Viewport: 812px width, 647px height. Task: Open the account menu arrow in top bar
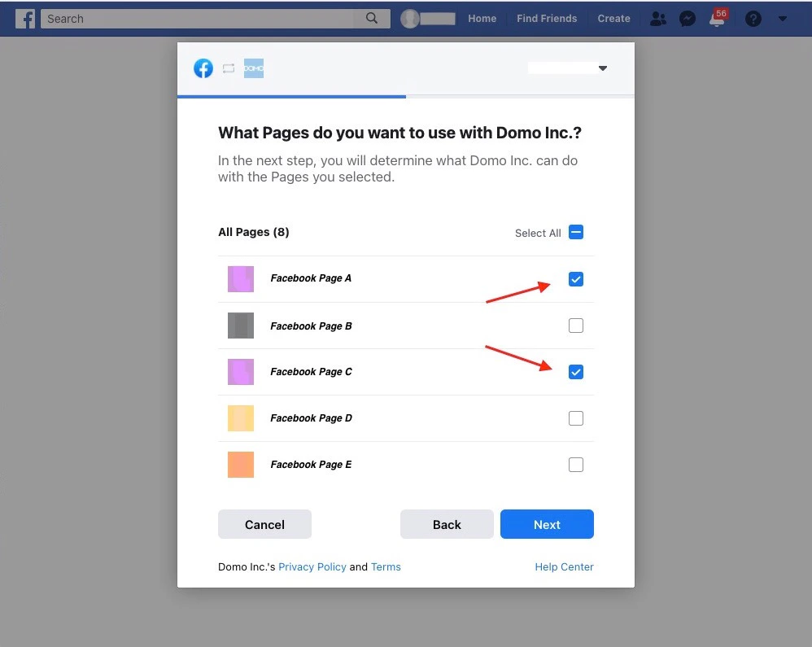783,19
